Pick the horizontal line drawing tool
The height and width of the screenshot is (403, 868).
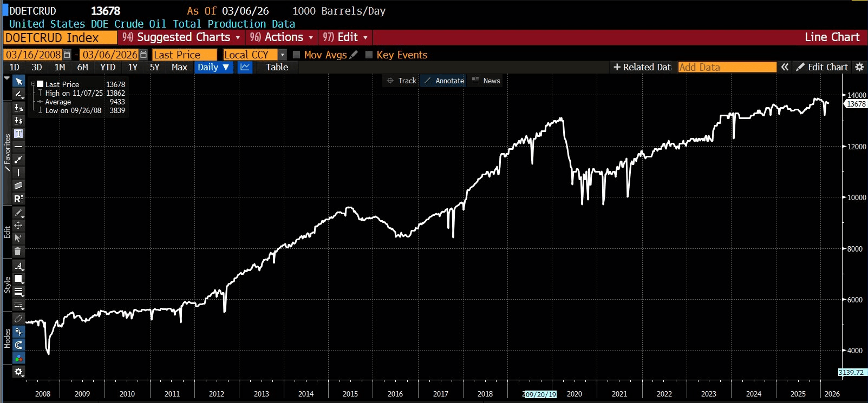coord(18,147)
